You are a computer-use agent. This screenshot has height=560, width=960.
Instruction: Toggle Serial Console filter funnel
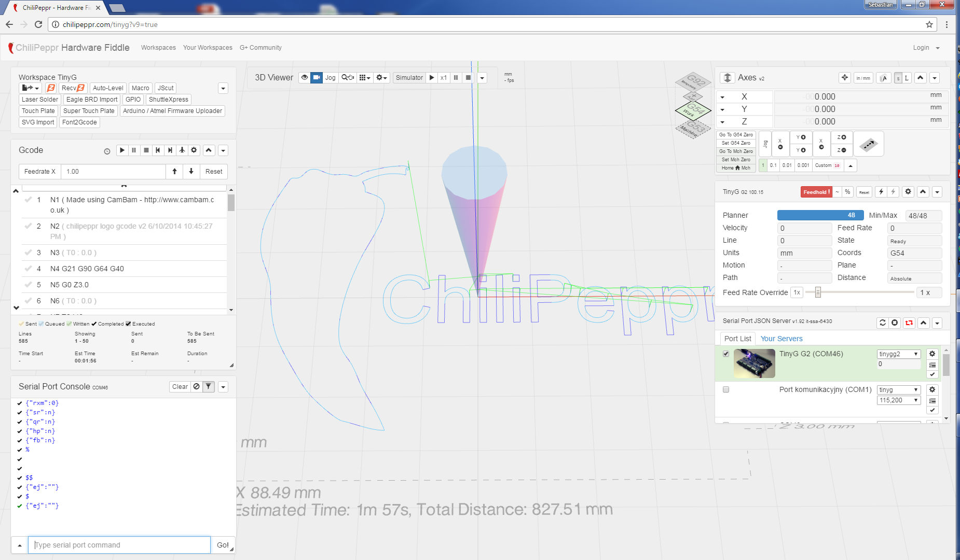209,387
